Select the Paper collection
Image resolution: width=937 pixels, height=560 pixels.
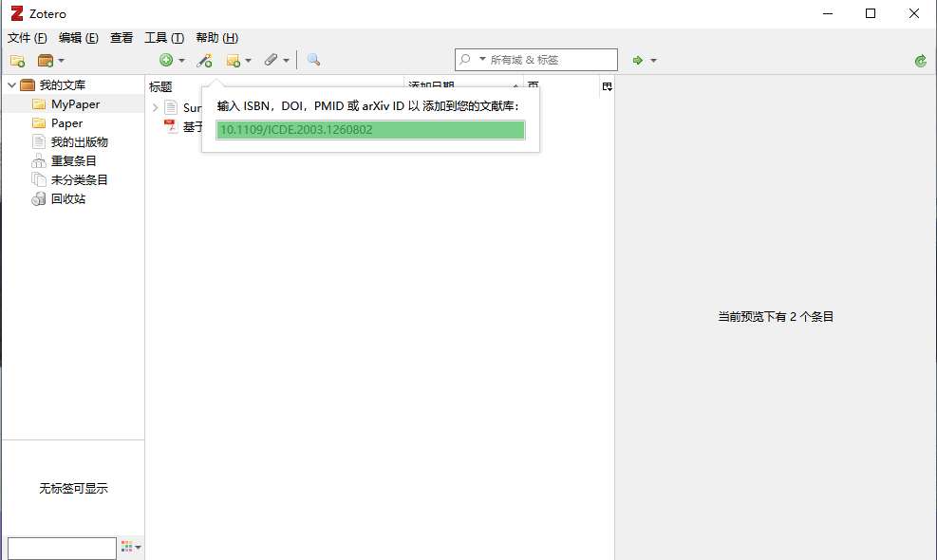coord(66,123)
